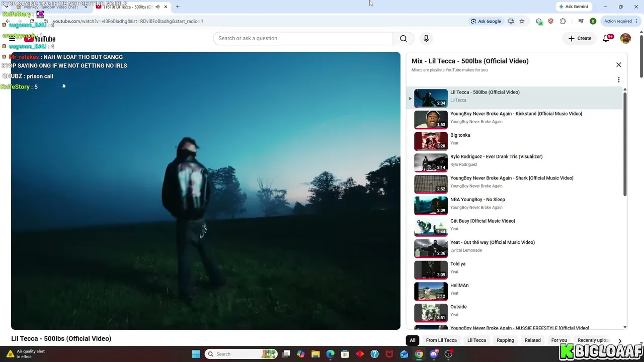Open File Explorer from the taskbar
The image size is (644, 362).
click(315, 354)
